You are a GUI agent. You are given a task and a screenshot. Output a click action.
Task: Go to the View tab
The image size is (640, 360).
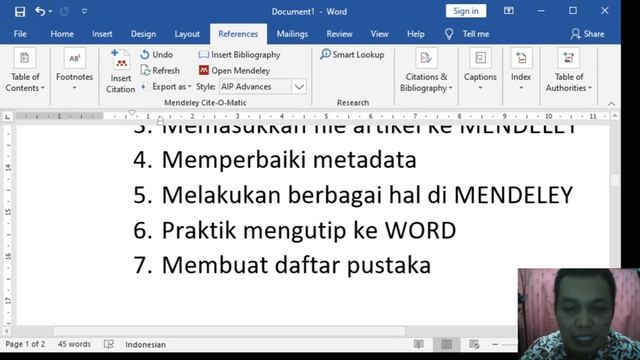point(380,34)
